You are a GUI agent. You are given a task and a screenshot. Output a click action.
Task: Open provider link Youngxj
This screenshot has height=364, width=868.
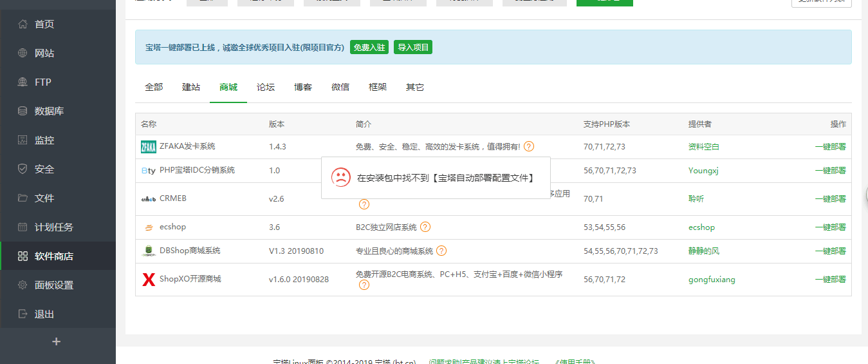[704, 171]
